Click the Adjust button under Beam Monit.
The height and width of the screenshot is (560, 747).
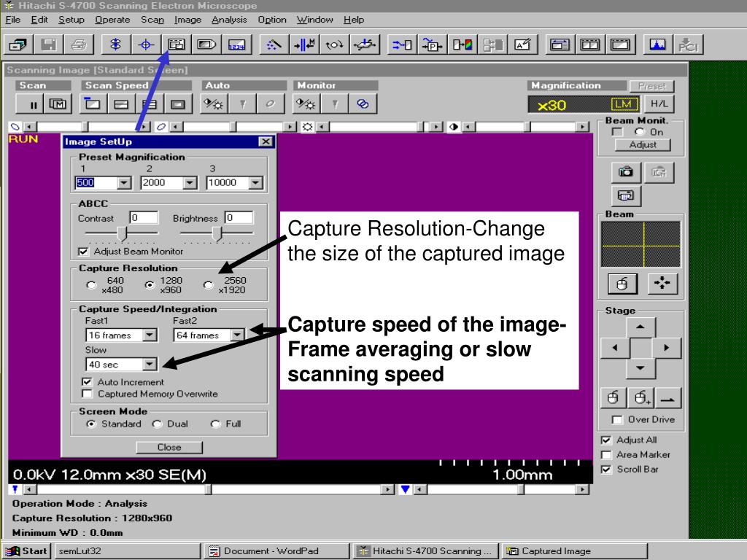643,145
